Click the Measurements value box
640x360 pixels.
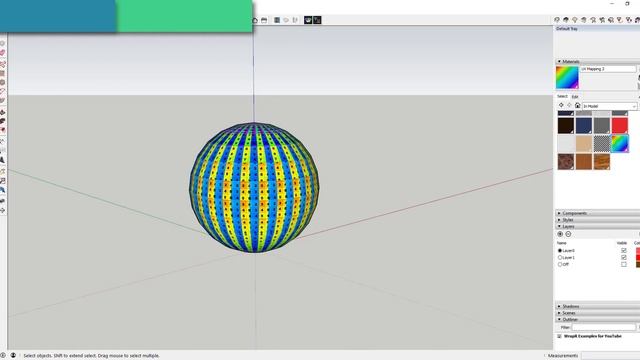point(611,356)
